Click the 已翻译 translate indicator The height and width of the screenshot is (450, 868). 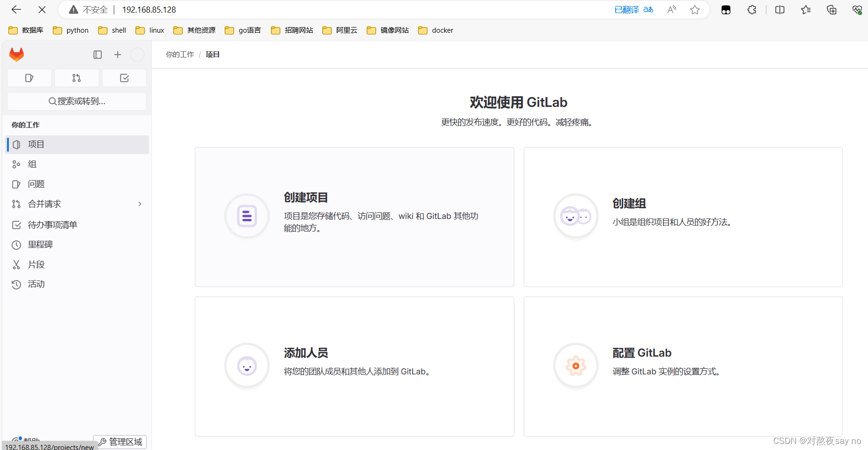pos(634,9)
